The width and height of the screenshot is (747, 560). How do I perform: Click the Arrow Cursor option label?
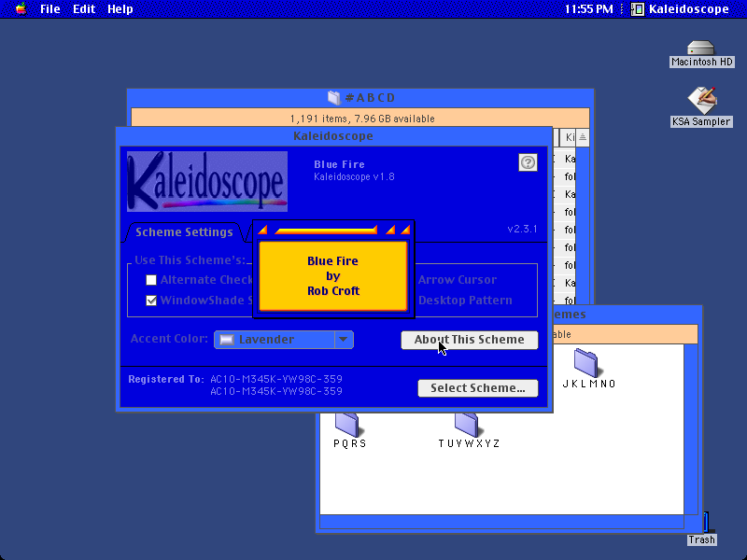coord(458,280)
